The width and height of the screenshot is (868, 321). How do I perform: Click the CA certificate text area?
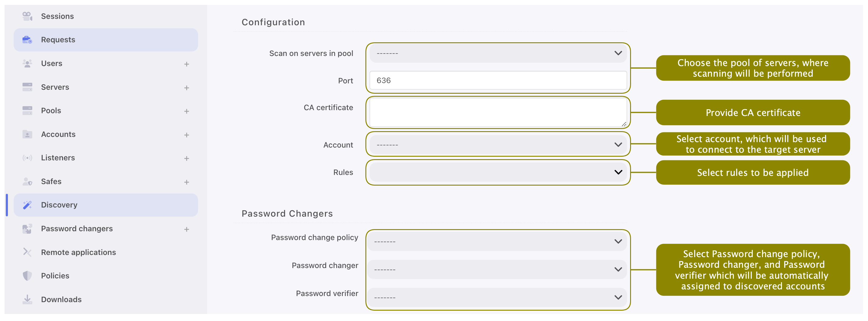click(498, 113)
